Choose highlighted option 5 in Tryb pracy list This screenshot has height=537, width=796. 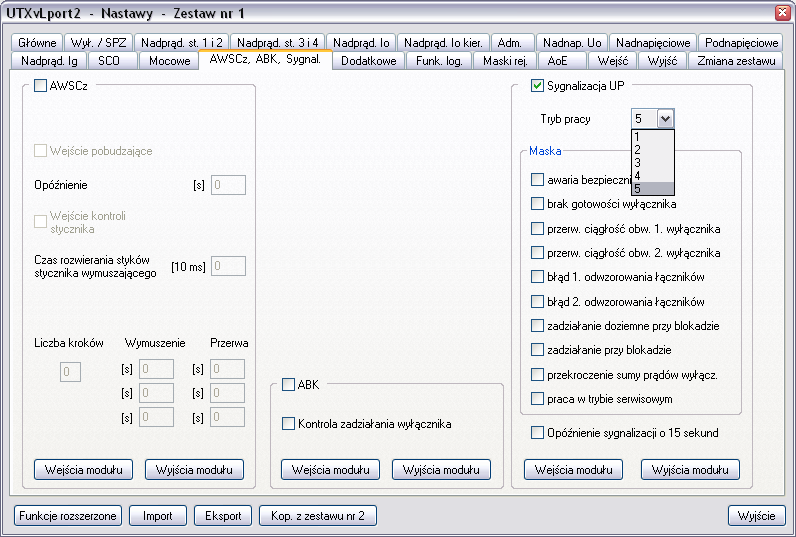[653, 188]
